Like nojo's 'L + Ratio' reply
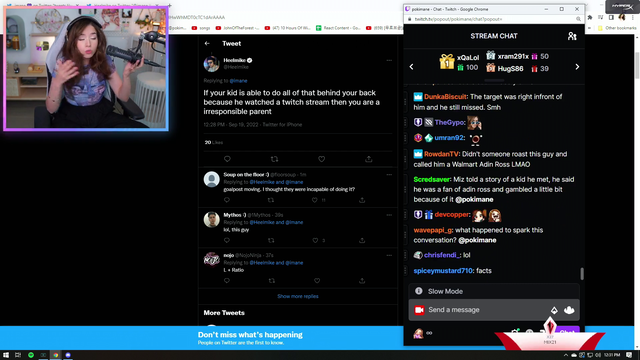The width and height of the screenshot is (640, 360). 317,281
